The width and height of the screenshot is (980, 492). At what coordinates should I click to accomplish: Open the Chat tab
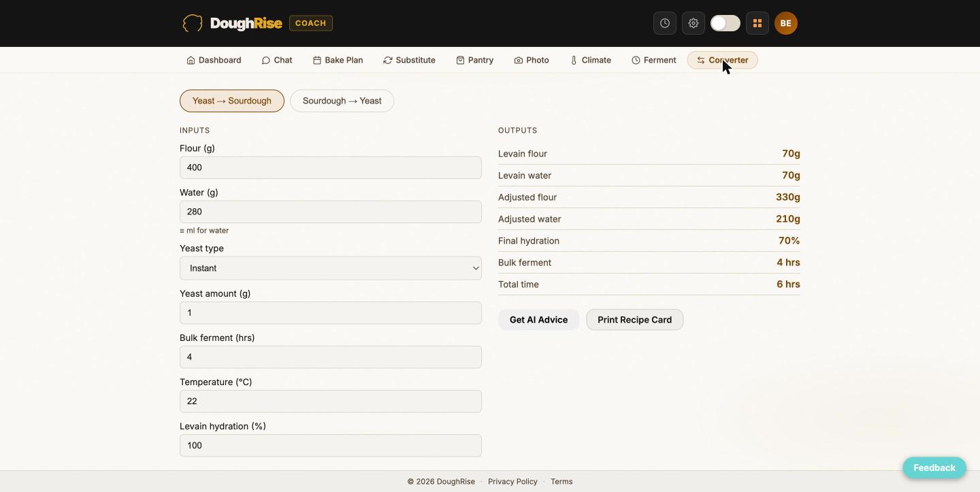click(277, 60)
